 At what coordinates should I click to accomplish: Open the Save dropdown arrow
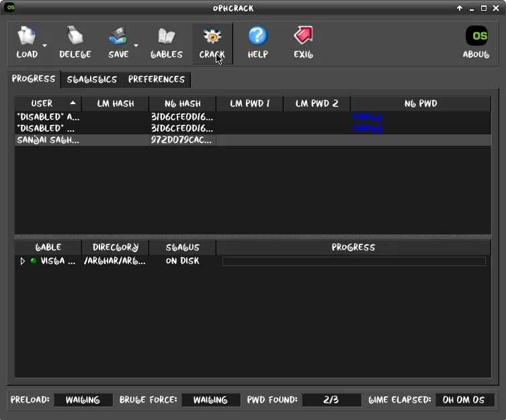136,46
